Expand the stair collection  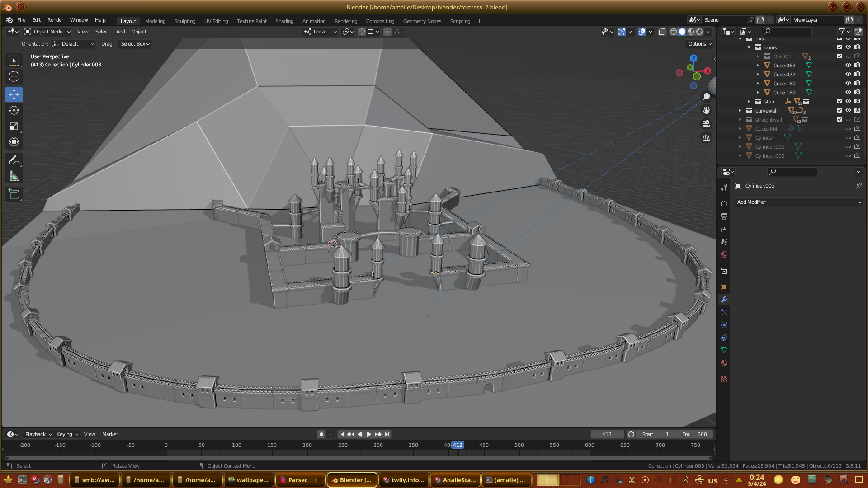[749, 102]
